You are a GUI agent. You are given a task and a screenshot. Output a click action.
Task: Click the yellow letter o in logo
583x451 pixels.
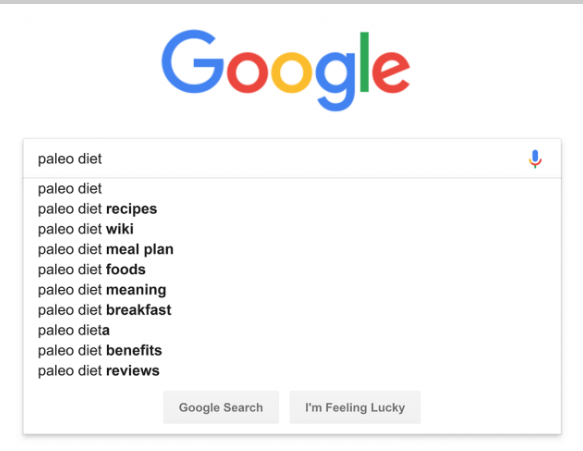click(x=291, y=73)
